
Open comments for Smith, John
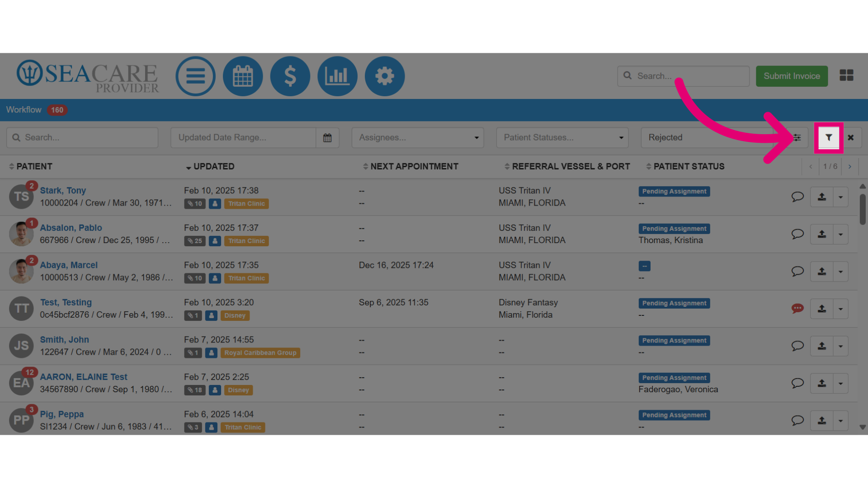point(797,346)
